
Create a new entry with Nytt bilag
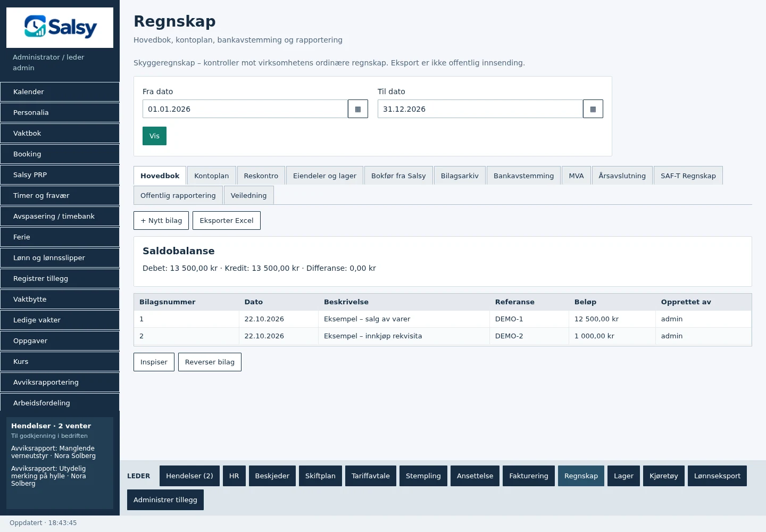click(x=161, y=220)
